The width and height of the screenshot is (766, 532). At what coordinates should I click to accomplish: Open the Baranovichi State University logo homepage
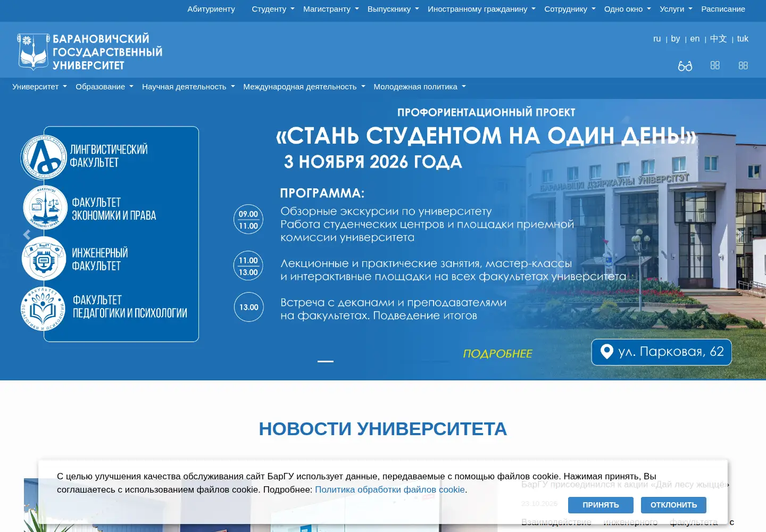[x=90, y=52]
